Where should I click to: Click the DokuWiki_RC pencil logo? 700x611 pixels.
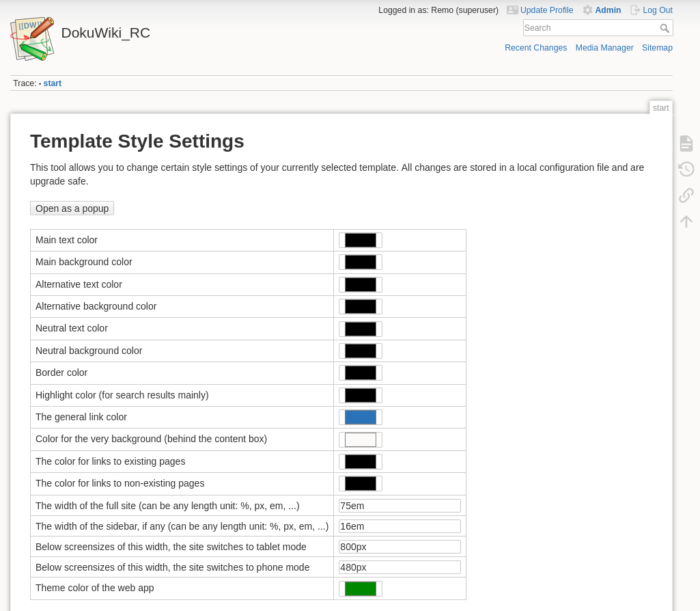(32, 39)
